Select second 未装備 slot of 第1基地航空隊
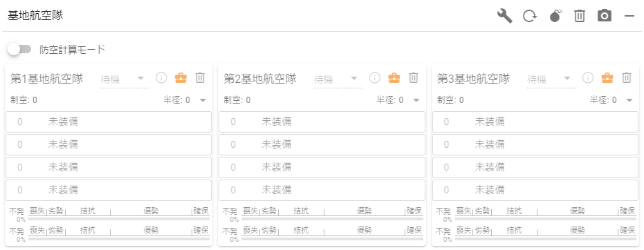 pyautogui.click(x=109, y=144)
